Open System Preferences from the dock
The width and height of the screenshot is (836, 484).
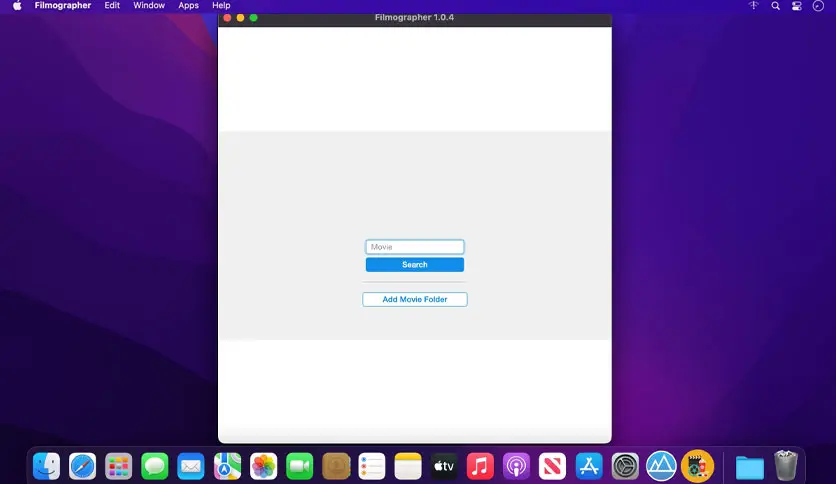[x=625, y=466]
